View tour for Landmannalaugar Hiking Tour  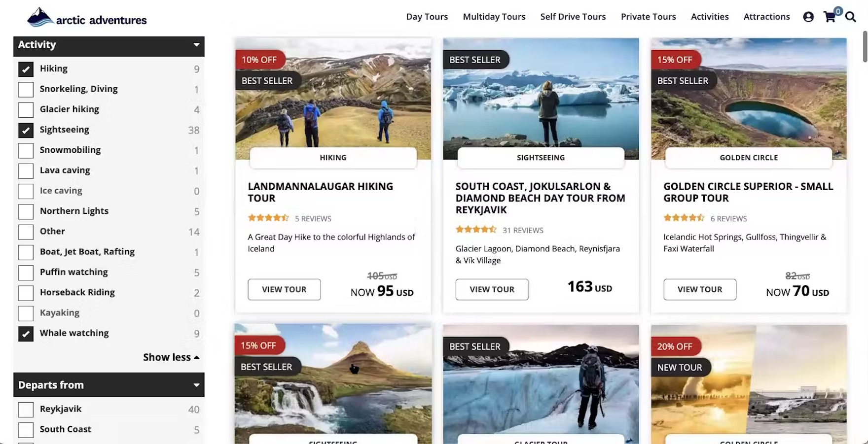click(284, 289)
